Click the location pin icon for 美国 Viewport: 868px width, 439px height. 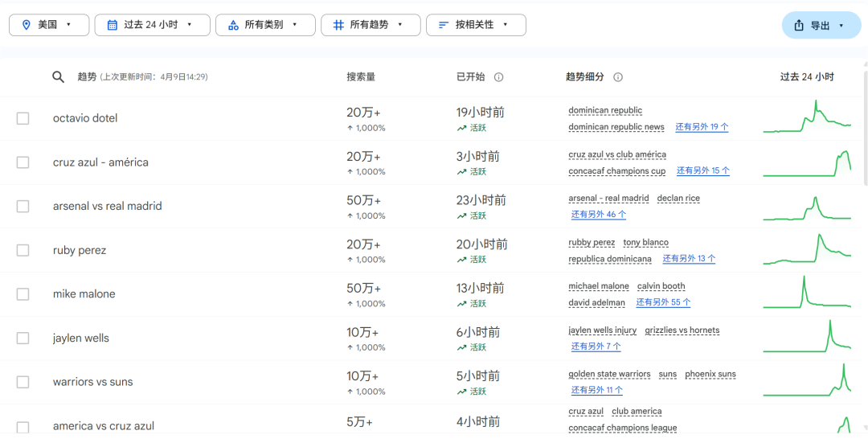(26, 25)
